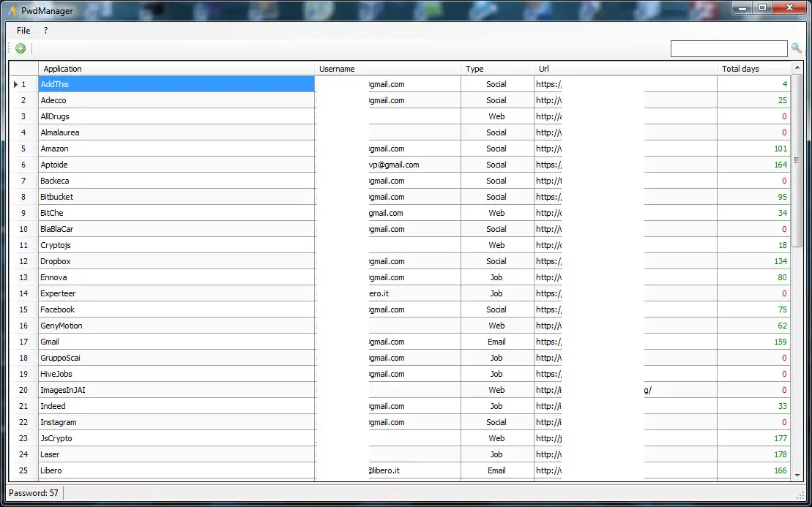Select the Indeed application cell
The image size is (812, 507).
tap(176, 406)
